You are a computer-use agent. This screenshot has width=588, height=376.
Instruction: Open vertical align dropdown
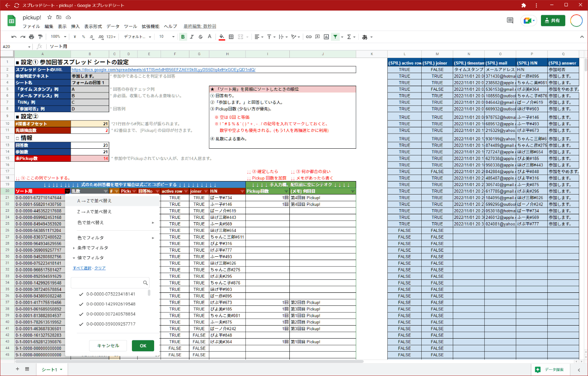tap(271, 37)
